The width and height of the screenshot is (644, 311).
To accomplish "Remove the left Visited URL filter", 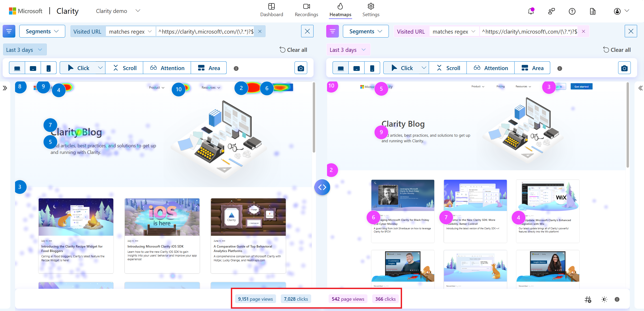I will 260,31.
